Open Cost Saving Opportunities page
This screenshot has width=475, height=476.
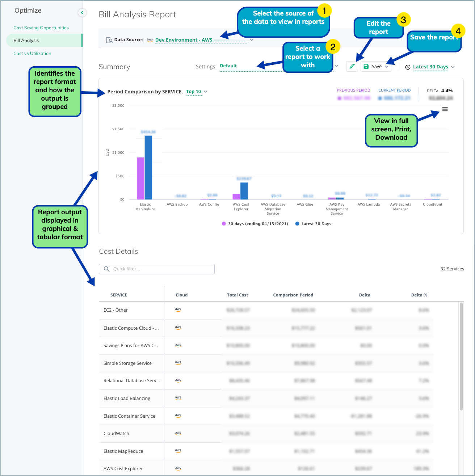pyautogui.click(x=41, y=28)
